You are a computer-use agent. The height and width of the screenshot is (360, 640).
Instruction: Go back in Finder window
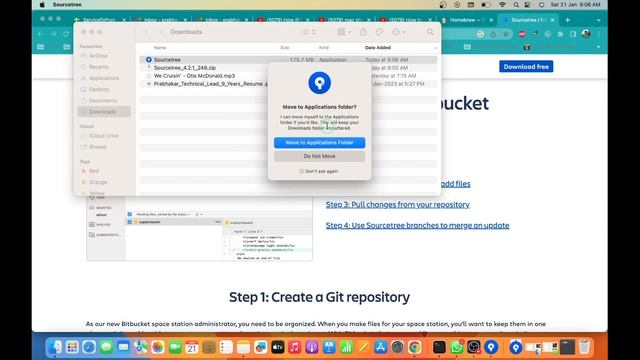coord(147,32)
